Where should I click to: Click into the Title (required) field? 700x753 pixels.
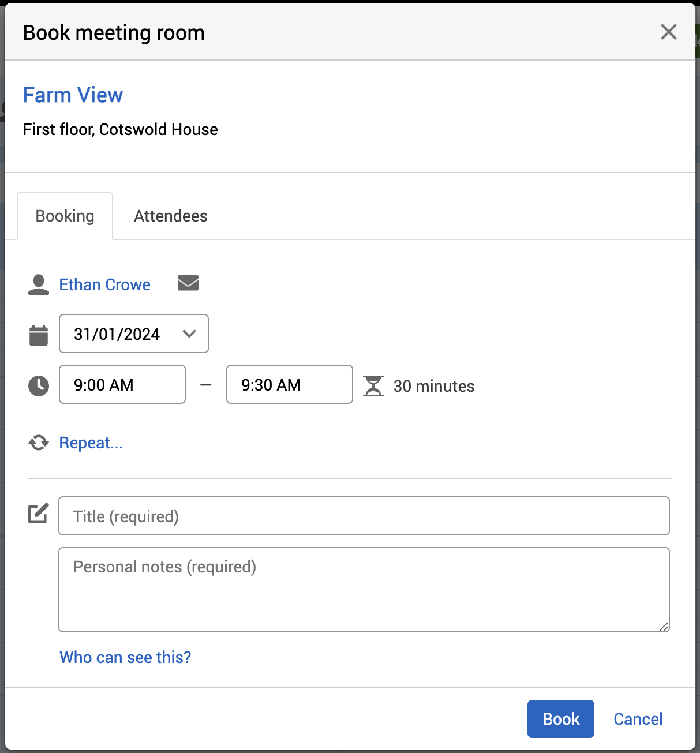point(364,516)
